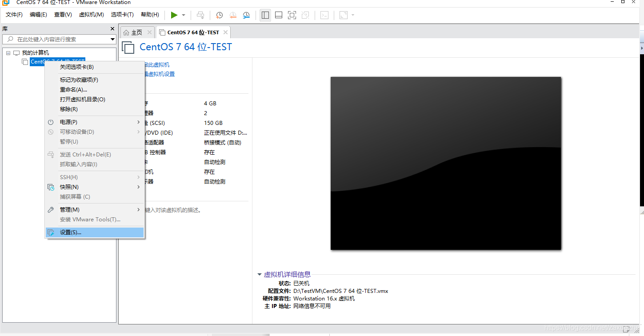Choose 打开虚拟机目录(O) from context menu
Image resolution: width=644 pixels, height=336 pixels.
(95, 100)
